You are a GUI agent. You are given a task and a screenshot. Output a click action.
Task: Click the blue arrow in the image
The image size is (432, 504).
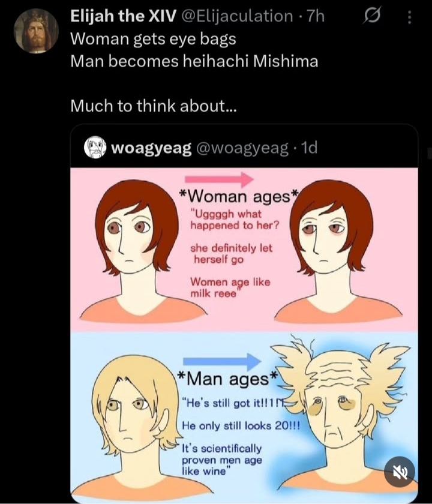point(222,361)
